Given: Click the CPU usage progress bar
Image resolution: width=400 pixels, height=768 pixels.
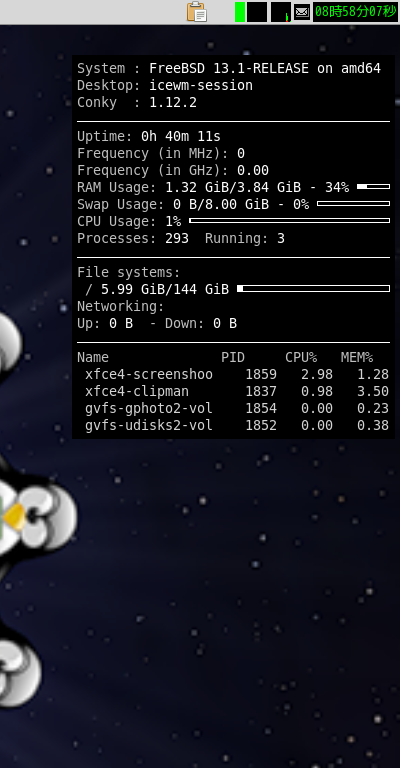Looking at the screenshot, I should (x=289, y=221).
